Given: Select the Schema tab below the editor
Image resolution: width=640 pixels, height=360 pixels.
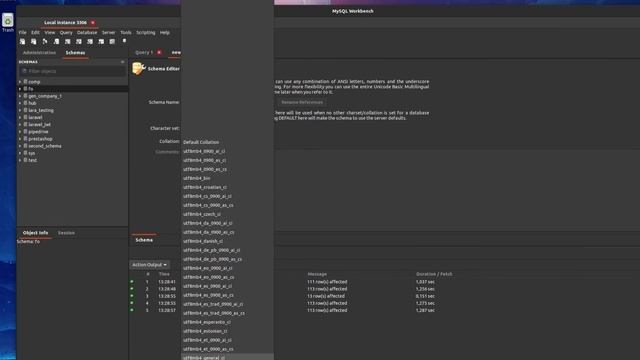Looking at the screenshot, I should tap(144, 240).
